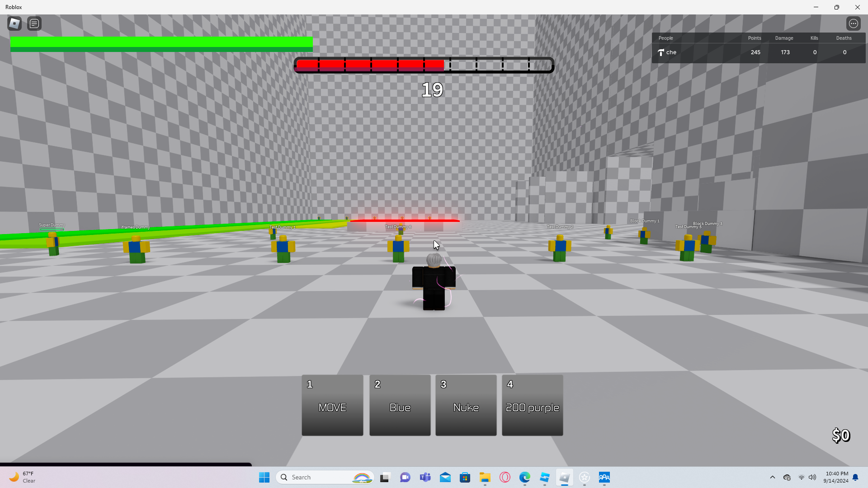
Task: Open Roblox Studio from taskbar
Action: (544, 477)
